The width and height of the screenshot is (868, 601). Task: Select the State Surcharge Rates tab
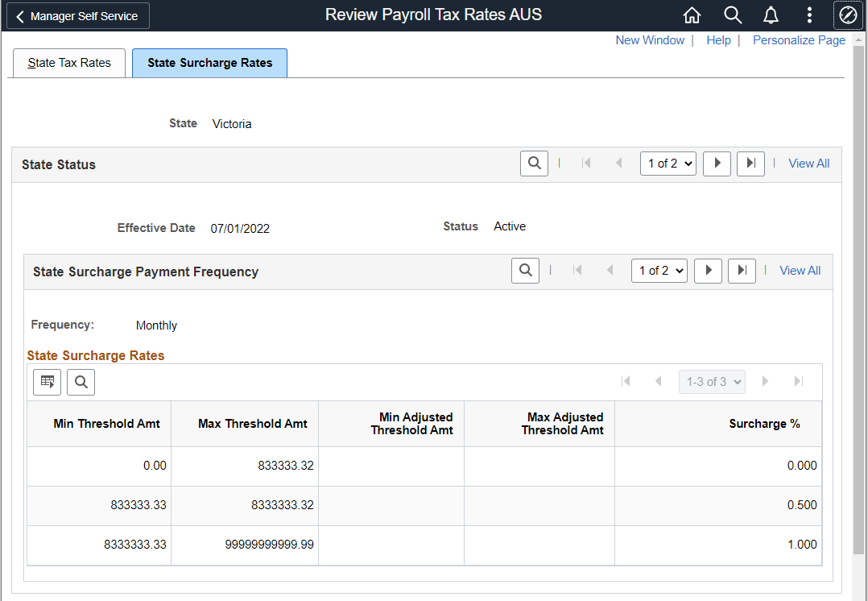click(x=209, y=62)
